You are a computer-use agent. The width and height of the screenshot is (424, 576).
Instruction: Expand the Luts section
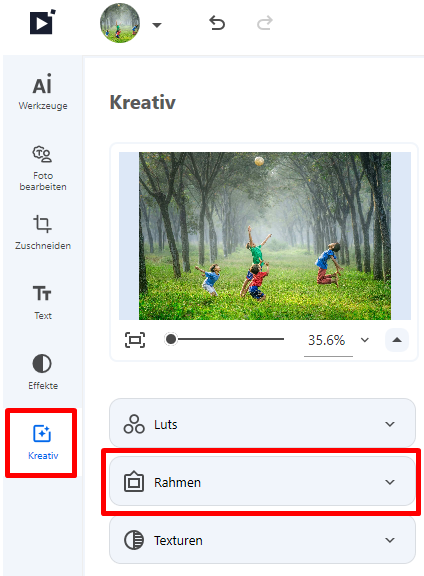(x=262, y=423)
